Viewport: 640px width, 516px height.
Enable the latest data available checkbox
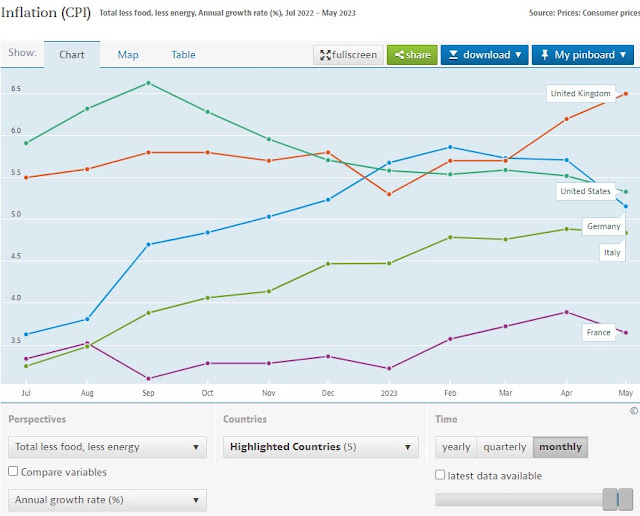[440, 475]
